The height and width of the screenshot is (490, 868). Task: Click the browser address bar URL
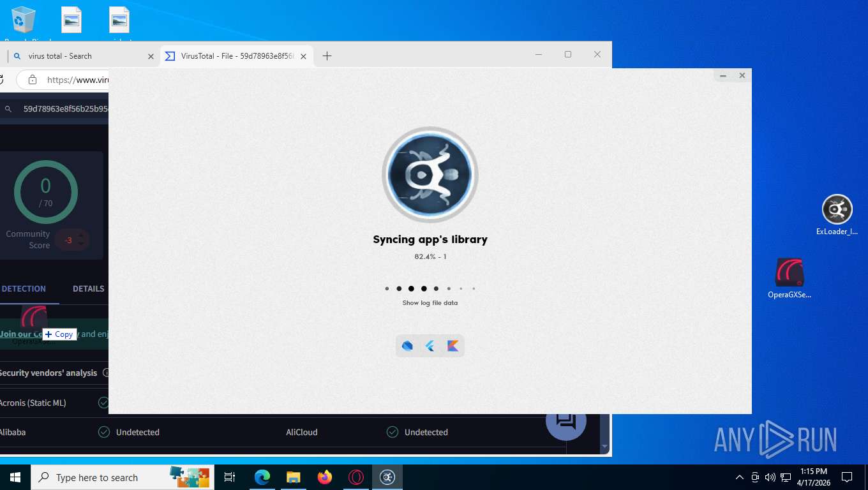[x=78, y=80]
